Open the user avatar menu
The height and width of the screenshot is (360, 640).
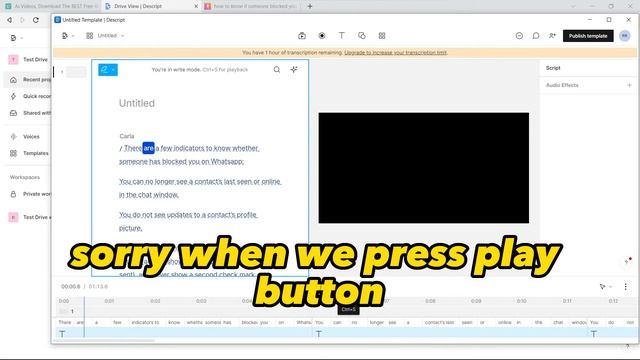[x=624, y=36]
